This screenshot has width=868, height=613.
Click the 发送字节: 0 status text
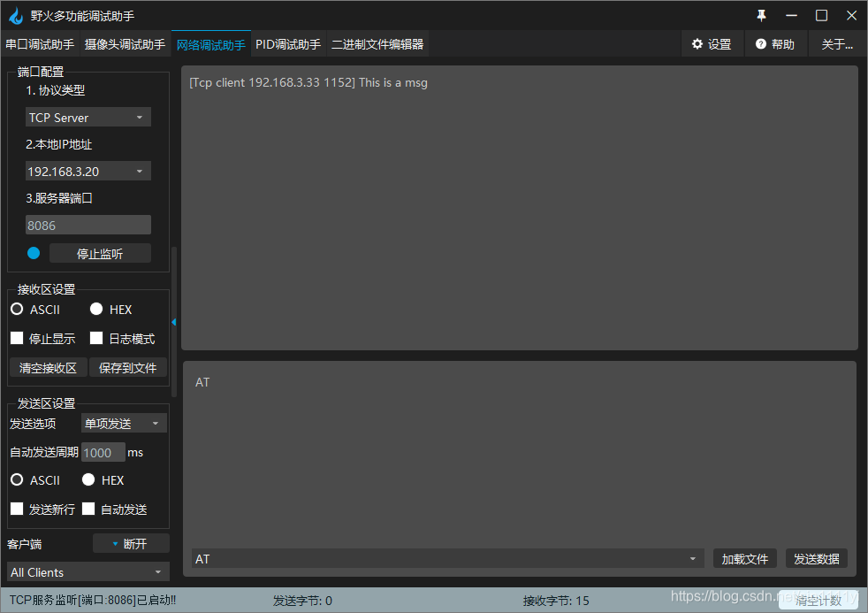[x=302, y=601]
